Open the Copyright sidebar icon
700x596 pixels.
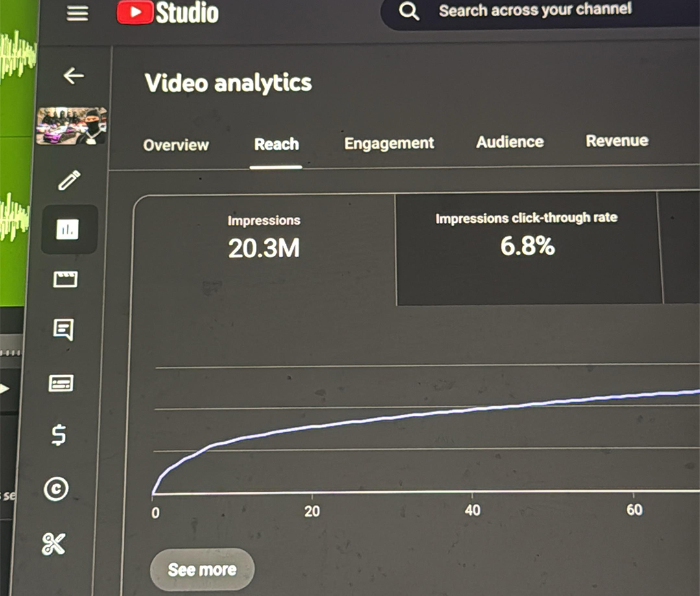56,489
